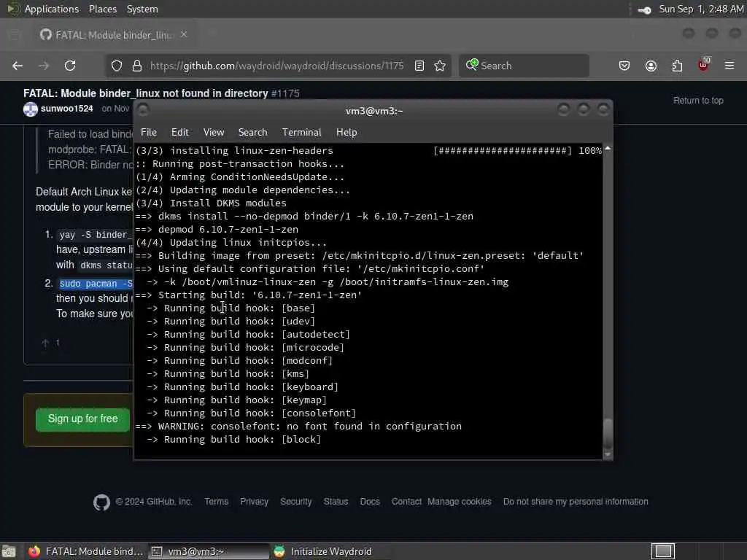Click Manage cookies in the footer
The image size is (747, 560).
click(x=460, y=502)
